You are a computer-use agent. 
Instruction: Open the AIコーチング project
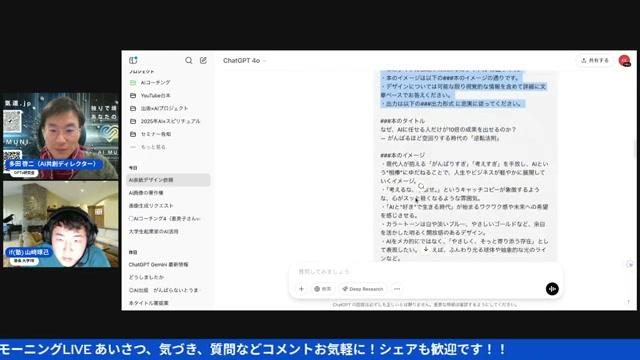tap(168, 82)
